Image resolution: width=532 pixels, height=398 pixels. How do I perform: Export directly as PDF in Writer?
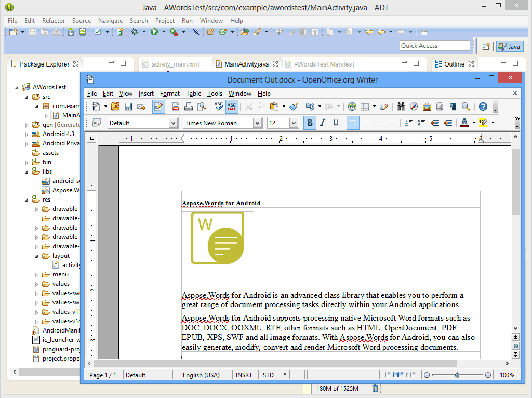pyautogui.click(x=176, y=107)
